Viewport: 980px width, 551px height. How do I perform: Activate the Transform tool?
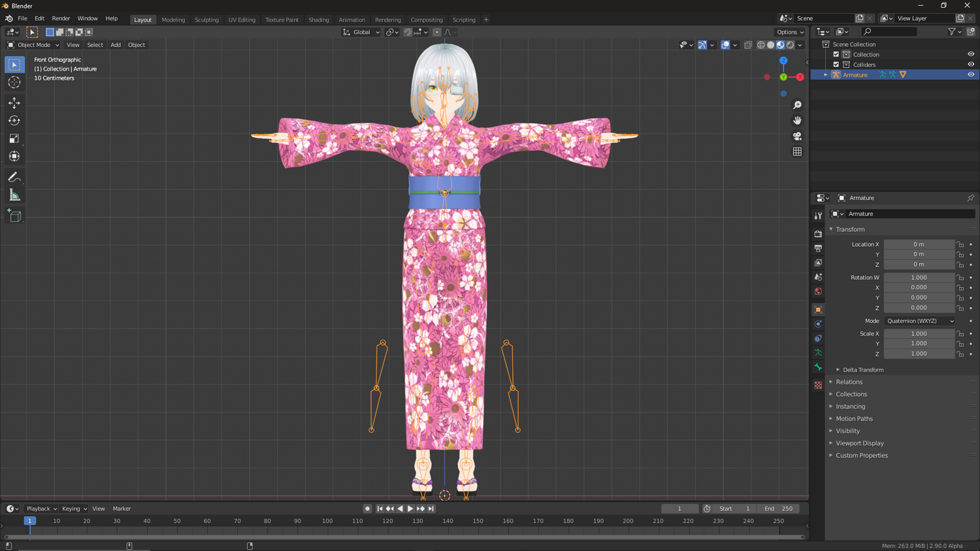coord(14,156)
